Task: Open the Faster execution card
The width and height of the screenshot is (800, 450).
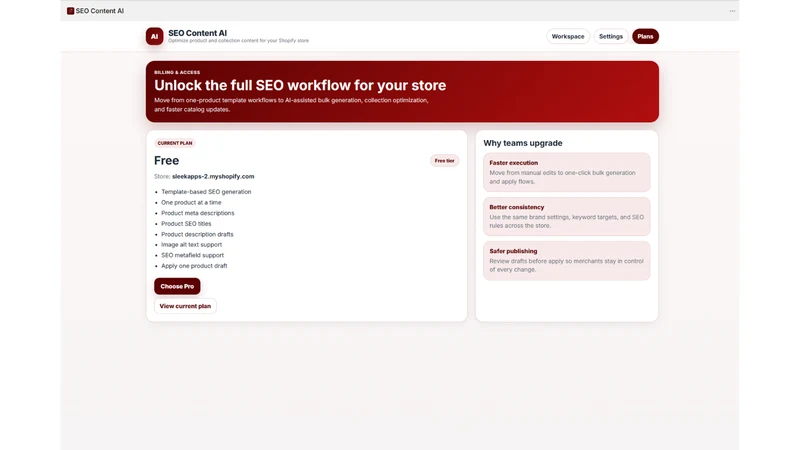Action: pos(566,172)
